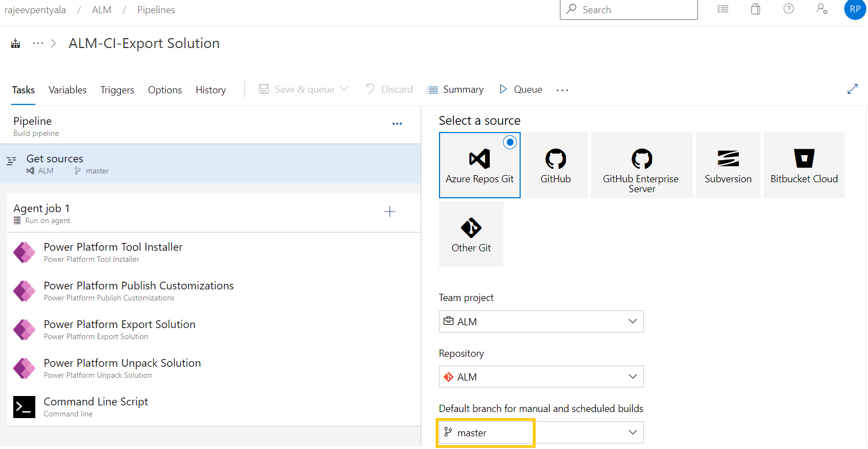Image resolution: width=868 pixels, height=449 pixels.
Task: Select the Pipeline build pipeline header
Action: click(x=210, y=125)
